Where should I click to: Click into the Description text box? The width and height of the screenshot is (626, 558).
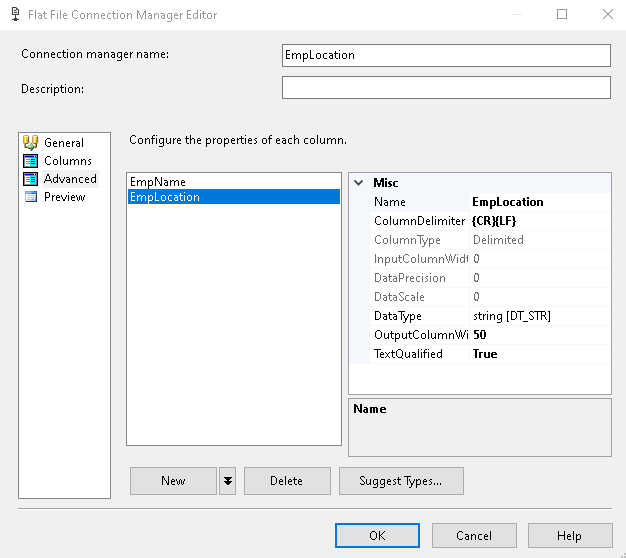tap(446, 88)
